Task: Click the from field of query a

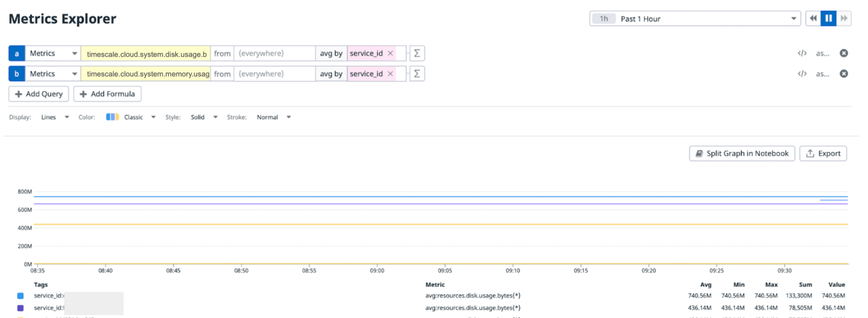Action: click(x=274, y=53)
